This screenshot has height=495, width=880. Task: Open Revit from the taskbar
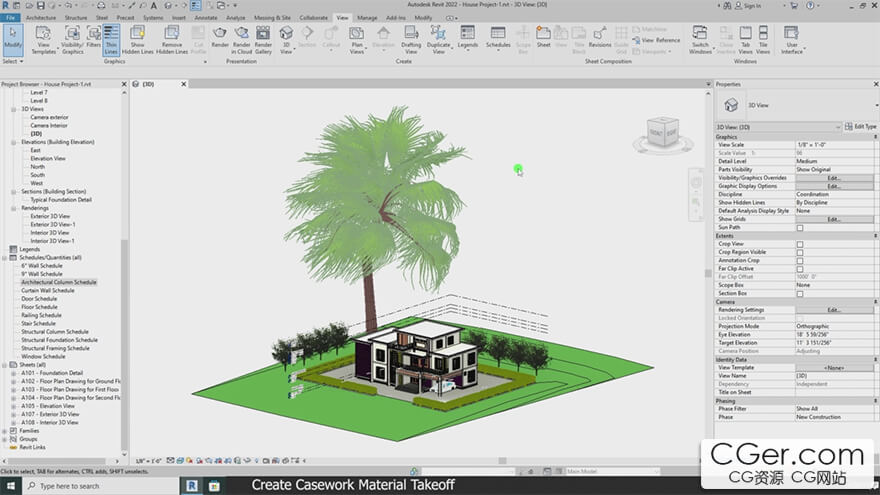(x=191, y=486)
